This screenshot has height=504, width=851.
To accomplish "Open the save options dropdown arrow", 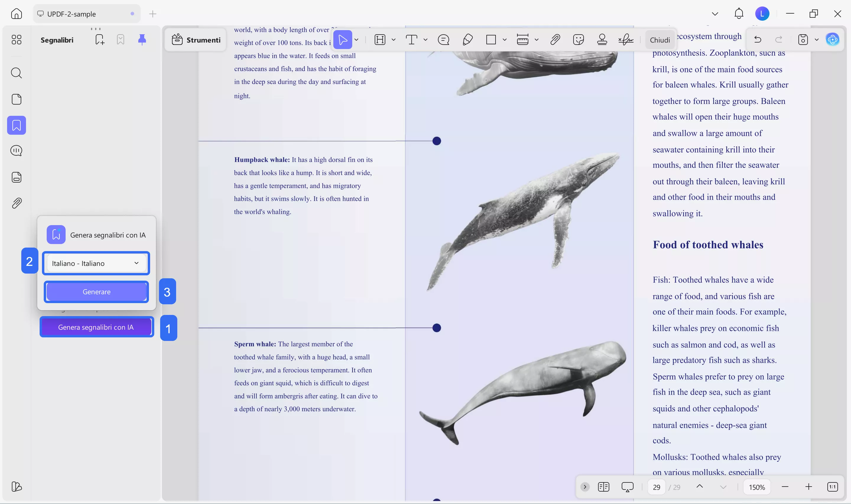I will point(817,39).
